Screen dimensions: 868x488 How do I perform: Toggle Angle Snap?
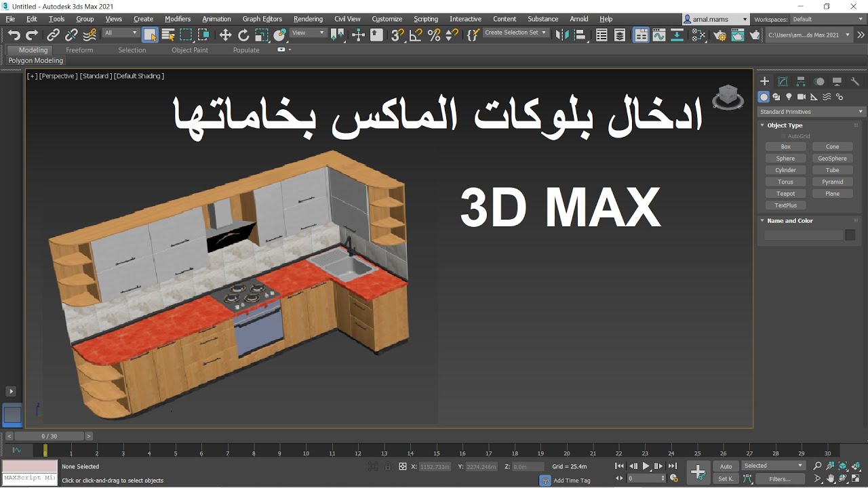pos(416,35)
